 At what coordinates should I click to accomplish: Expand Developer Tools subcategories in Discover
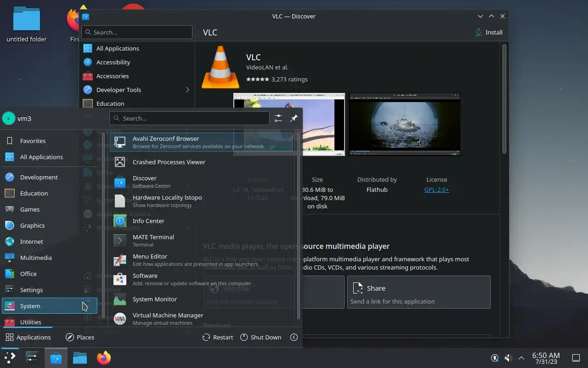pyautogui.click(x=187, y=90)
